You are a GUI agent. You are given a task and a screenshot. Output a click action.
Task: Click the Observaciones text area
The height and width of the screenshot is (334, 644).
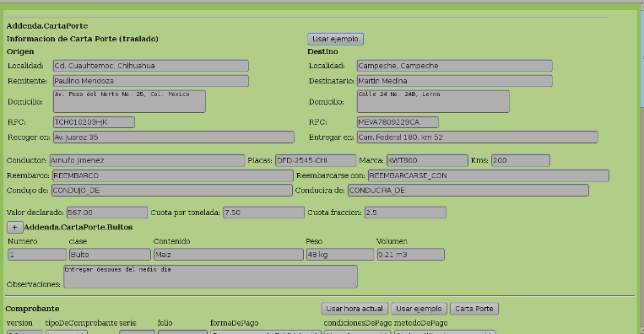pyautogui.click(x=210, y=277)
